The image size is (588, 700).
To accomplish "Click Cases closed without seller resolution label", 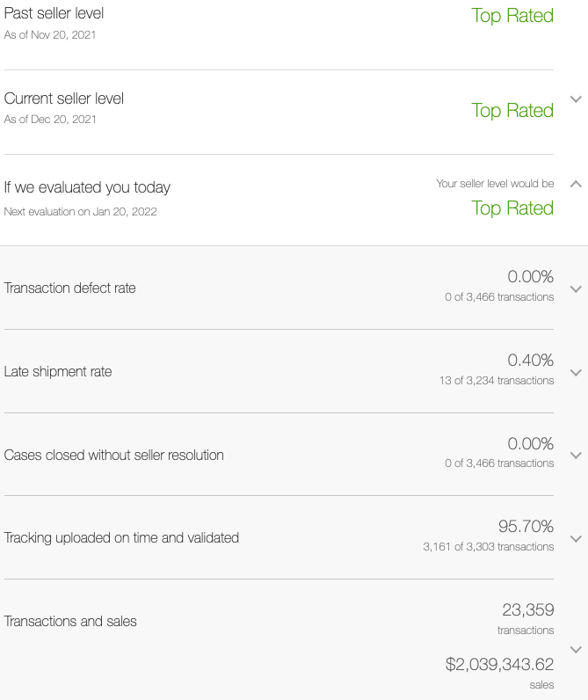I will (113, 455).
